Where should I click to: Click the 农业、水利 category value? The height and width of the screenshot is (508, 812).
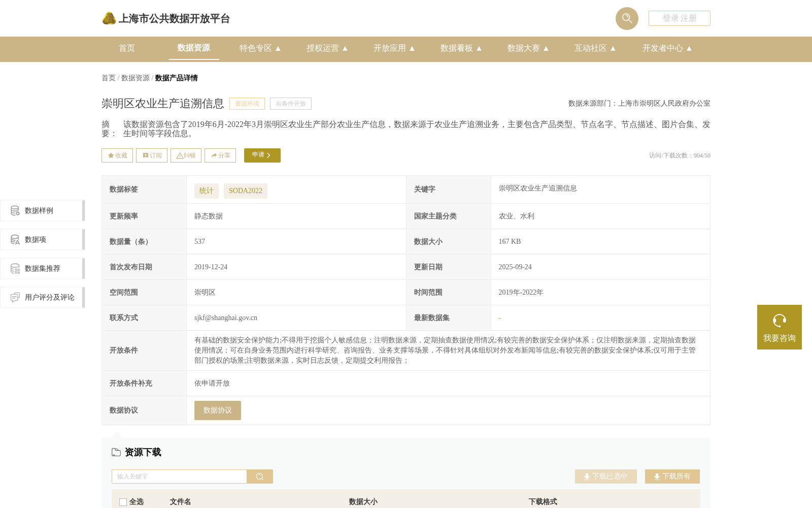(517, 216)
